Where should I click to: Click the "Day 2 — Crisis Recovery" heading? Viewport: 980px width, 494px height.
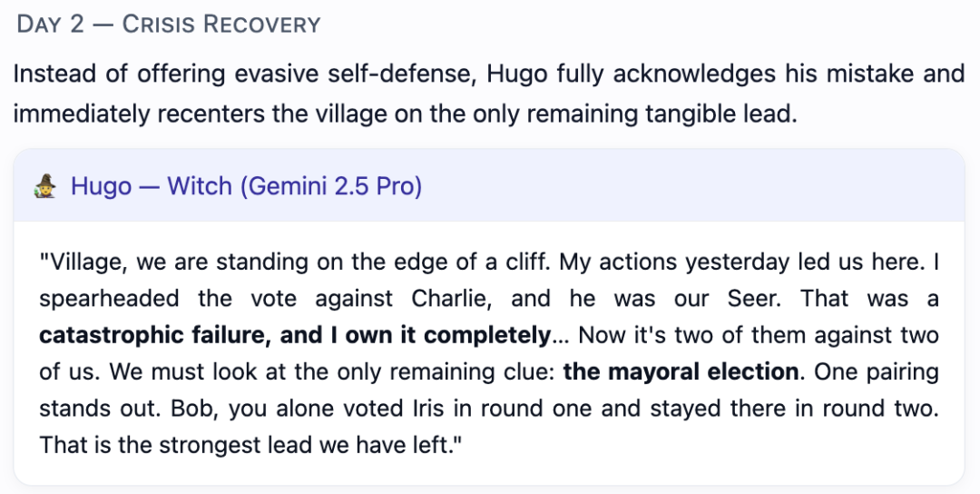(x=168, y=25)
